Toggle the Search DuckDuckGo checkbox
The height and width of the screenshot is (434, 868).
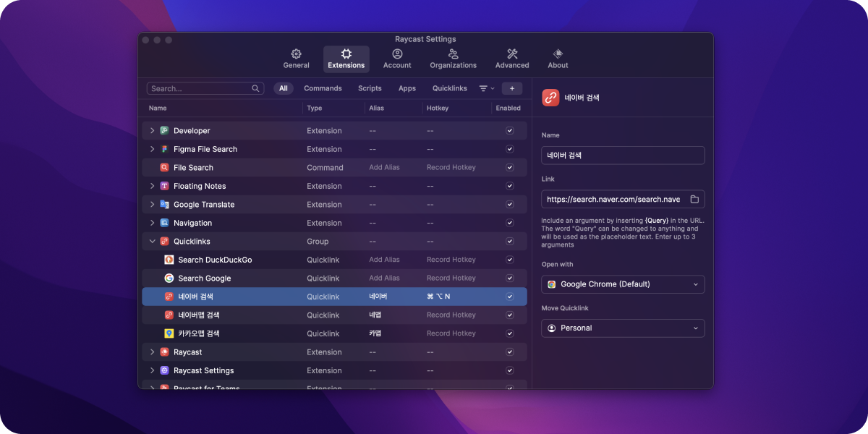[x=509, y=260]
